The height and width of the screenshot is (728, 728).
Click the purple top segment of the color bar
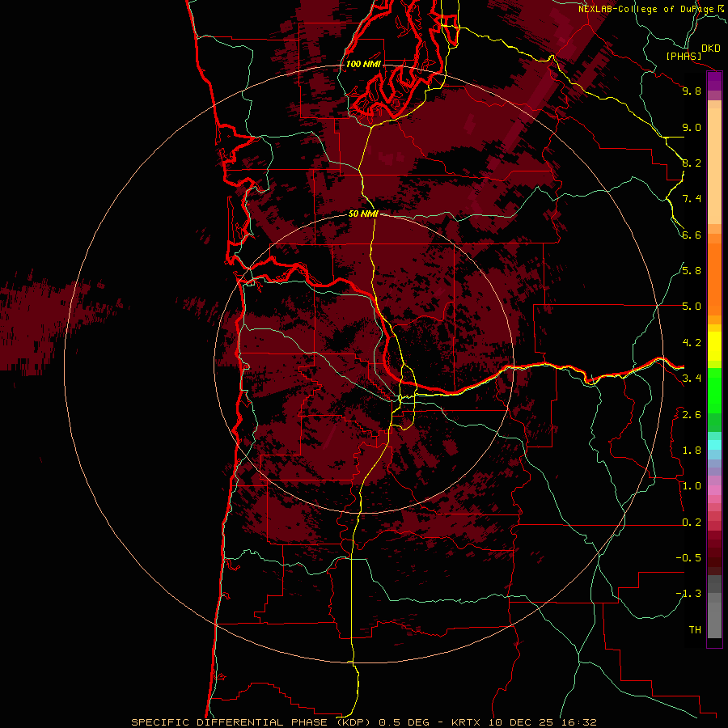point(714,81)
